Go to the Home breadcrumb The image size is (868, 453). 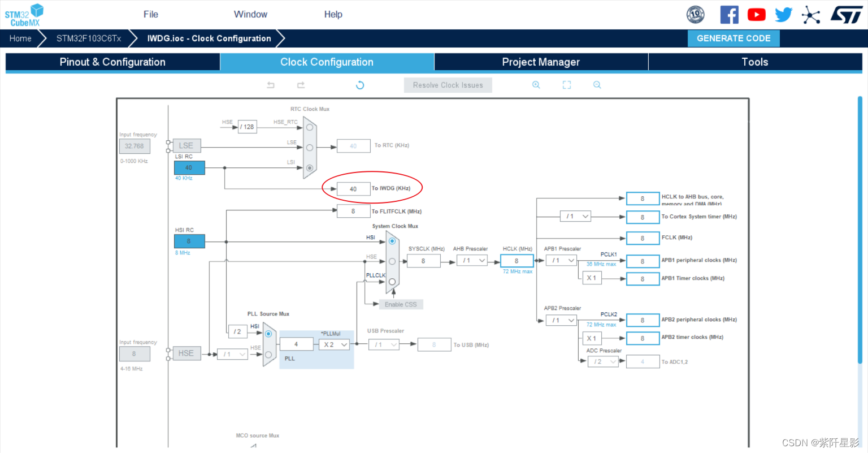(x=20, y=38)
